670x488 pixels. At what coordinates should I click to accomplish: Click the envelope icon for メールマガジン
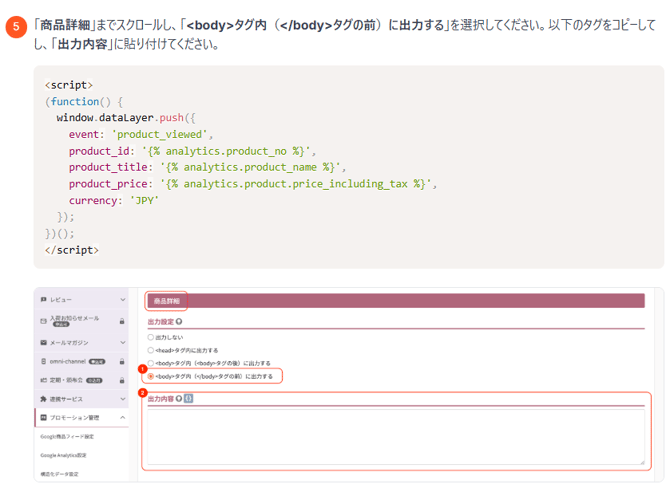pos(42,340)
